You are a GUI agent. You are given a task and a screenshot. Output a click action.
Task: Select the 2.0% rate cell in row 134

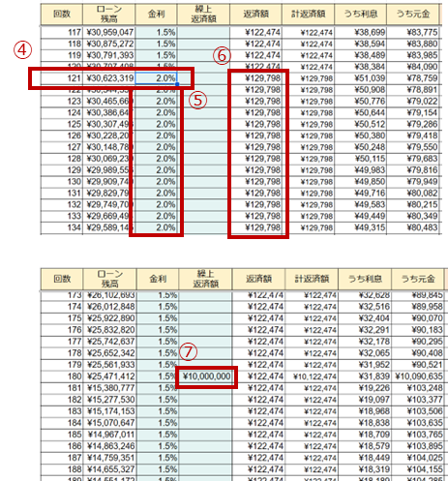coord(156,227)
